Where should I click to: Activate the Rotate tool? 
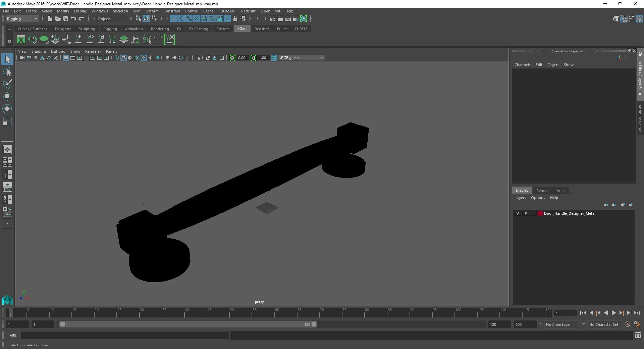(7, 109)
